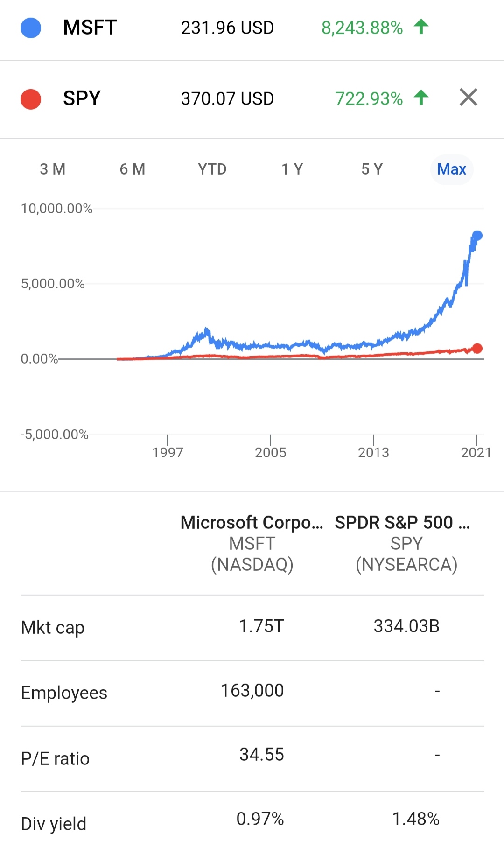Select the Max time range
The width and height of the screenshot is (504, 862).
[452, 169]
